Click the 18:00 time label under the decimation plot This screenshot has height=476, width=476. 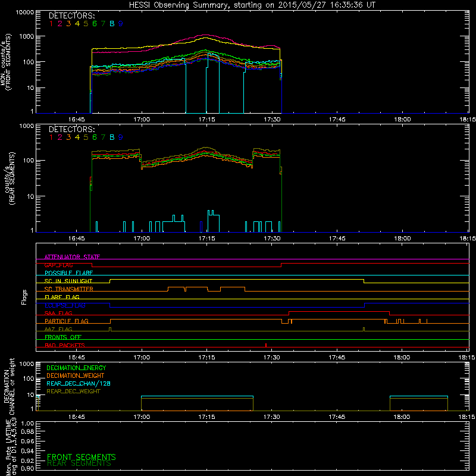[402, 417]
